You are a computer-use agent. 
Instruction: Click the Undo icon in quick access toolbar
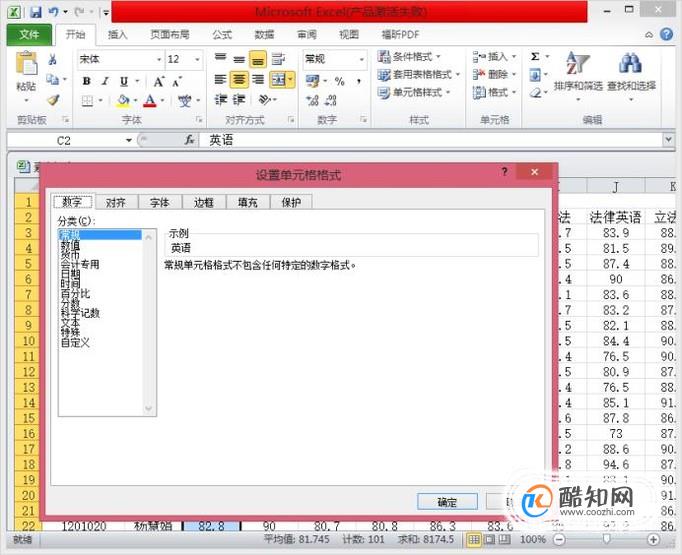(53, 11)
